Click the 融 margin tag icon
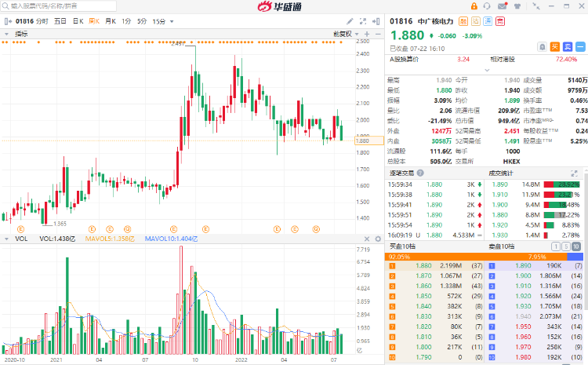This screenshot has height=365, width=588. point(463,21)
